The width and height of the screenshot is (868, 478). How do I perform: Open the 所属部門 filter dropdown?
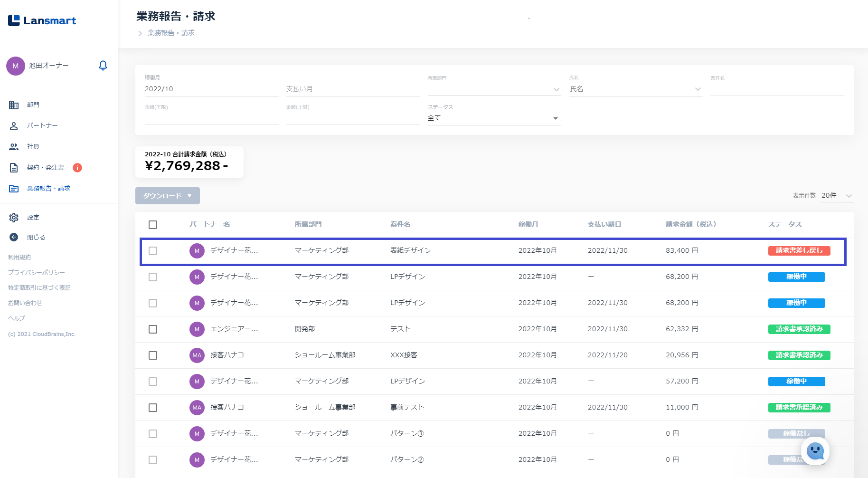pyautogui.click(x=494, y=89)
